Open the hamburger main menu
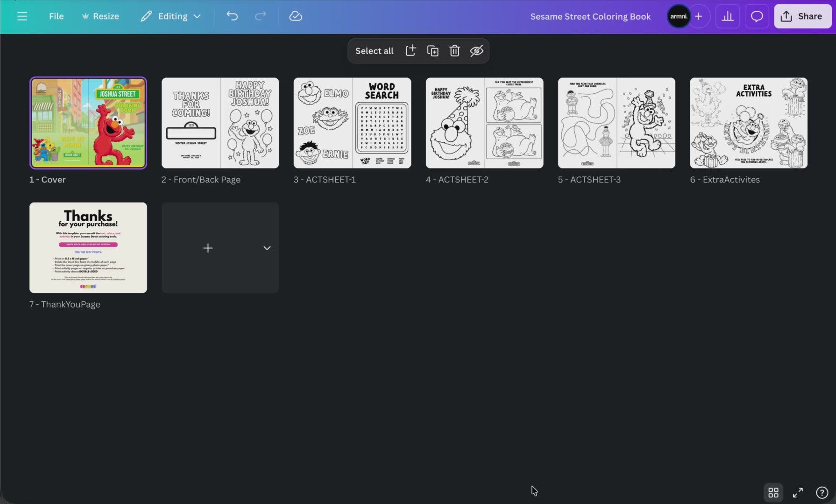 point(22,16)
